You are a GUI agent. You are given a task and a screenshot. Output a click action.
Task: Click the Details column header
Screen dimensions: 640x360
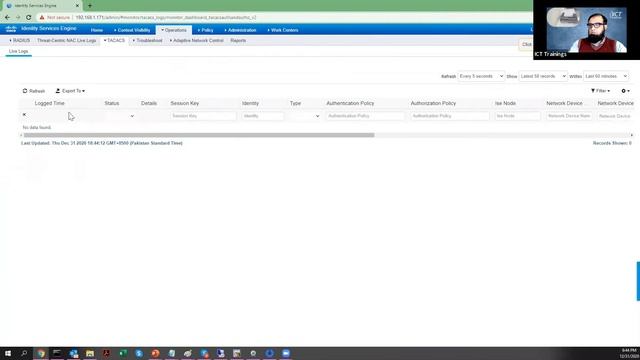coord(149,104)
